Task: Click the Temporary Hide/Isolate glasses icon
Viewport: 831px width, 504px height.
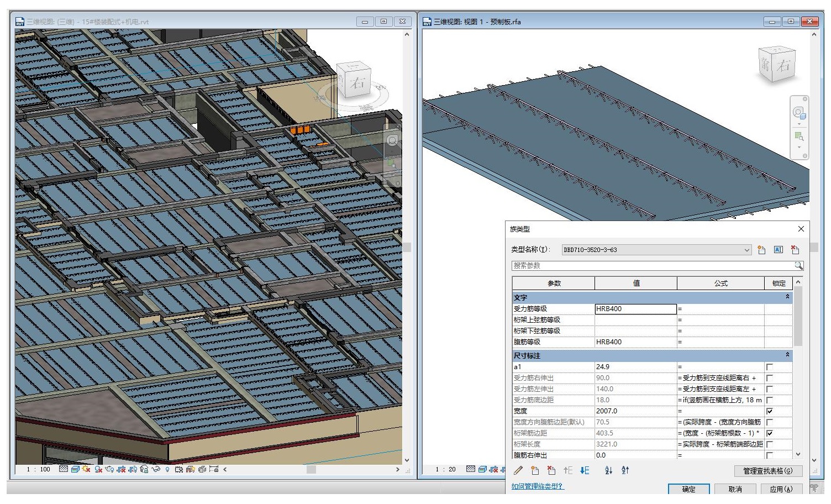Action: (156, 469)
